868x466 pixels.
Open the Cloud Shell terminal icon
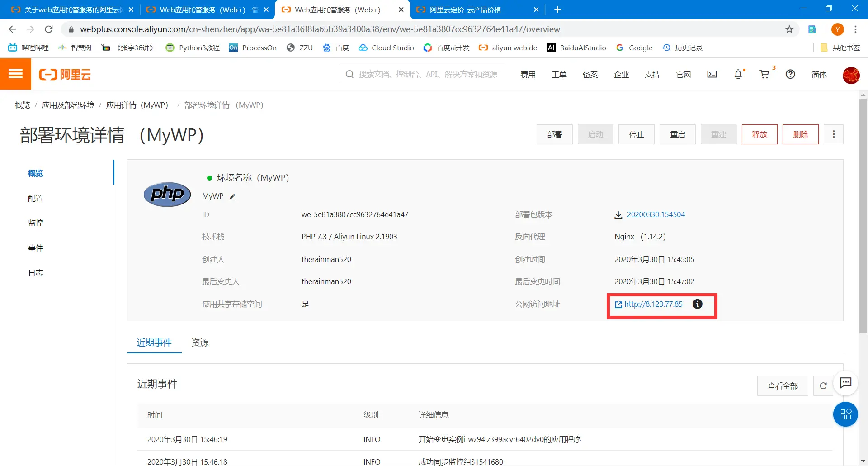point(712,74)
